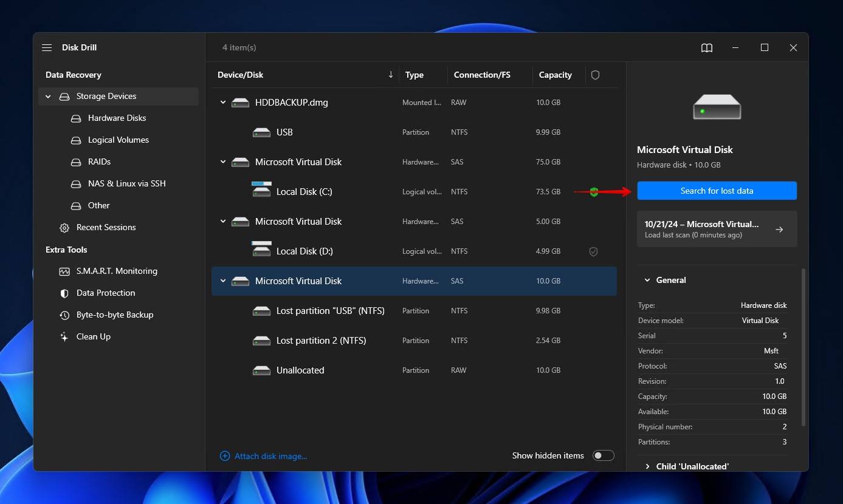Screen dimensions: 843x504
Task: Click the Storage Devices drive icon
Action: click(64, 97)
